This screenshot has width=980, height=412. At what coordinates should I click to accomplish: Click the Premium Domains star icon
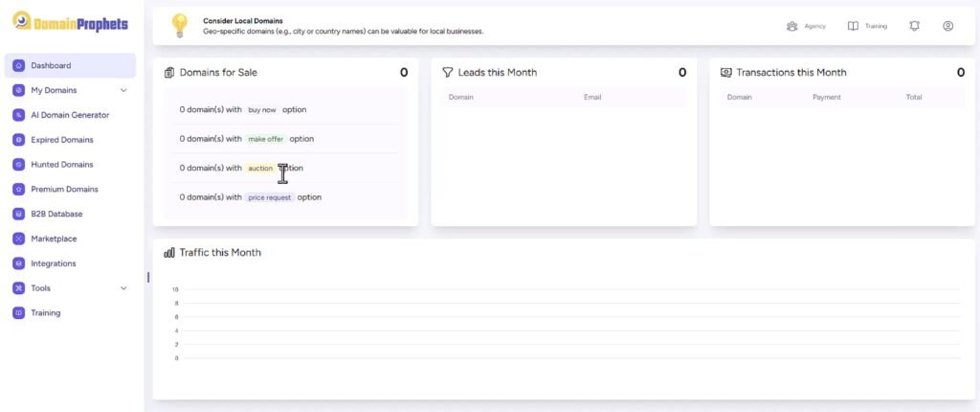pyautogui.click(x=19, y=189)
